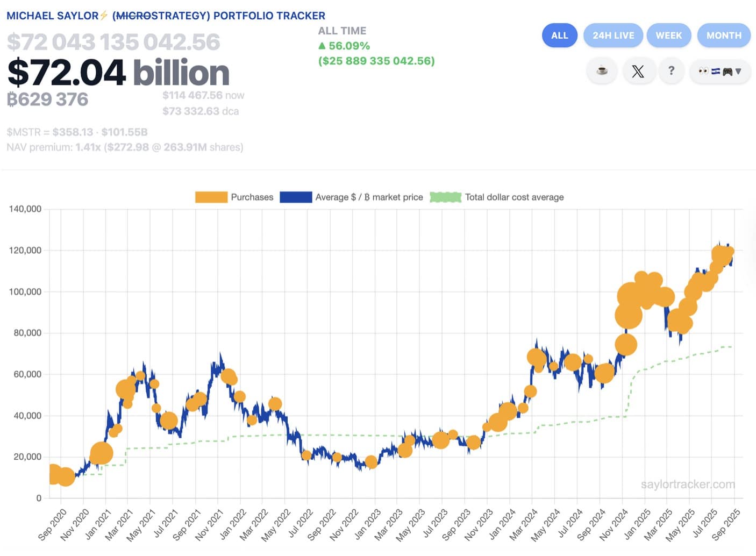Click the 20,000 y-axis label
The image size is (756, 556).
[27, 457]
